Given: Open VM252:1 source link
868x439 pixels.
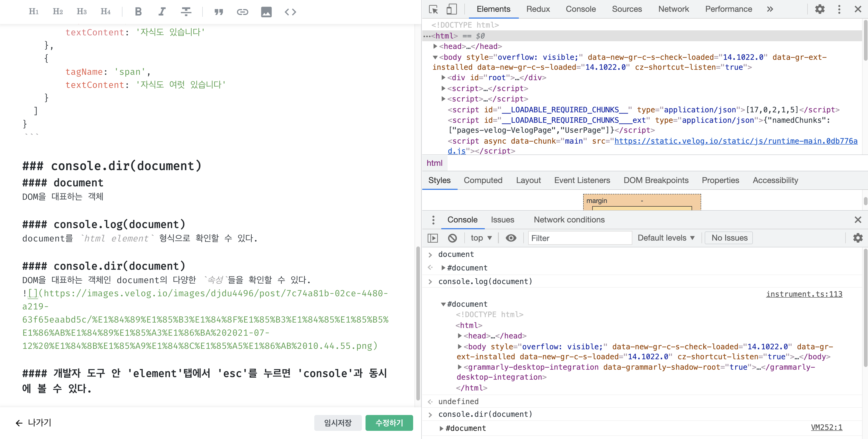Looking at the screenshot, I should coord(827,427).
